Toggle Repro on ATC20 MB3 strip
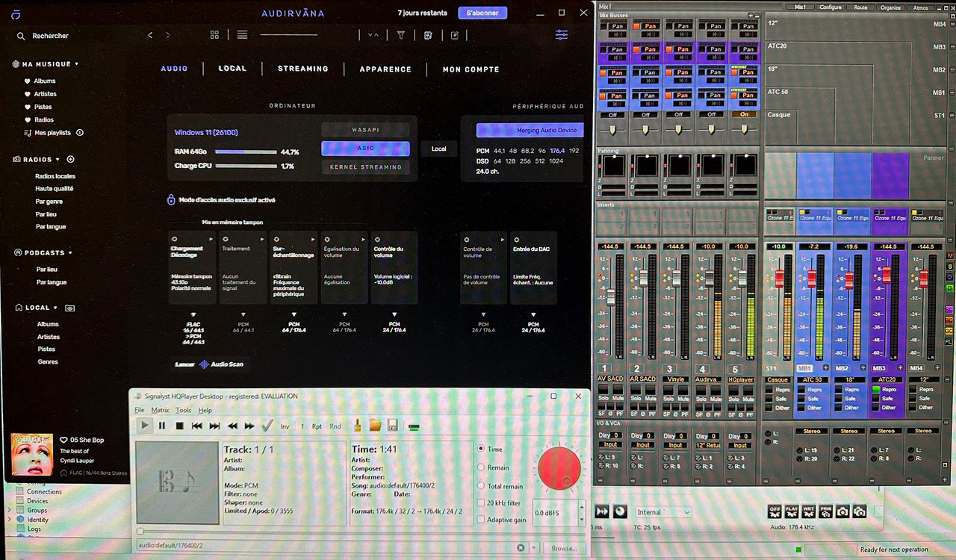 [x=877, y=389]
